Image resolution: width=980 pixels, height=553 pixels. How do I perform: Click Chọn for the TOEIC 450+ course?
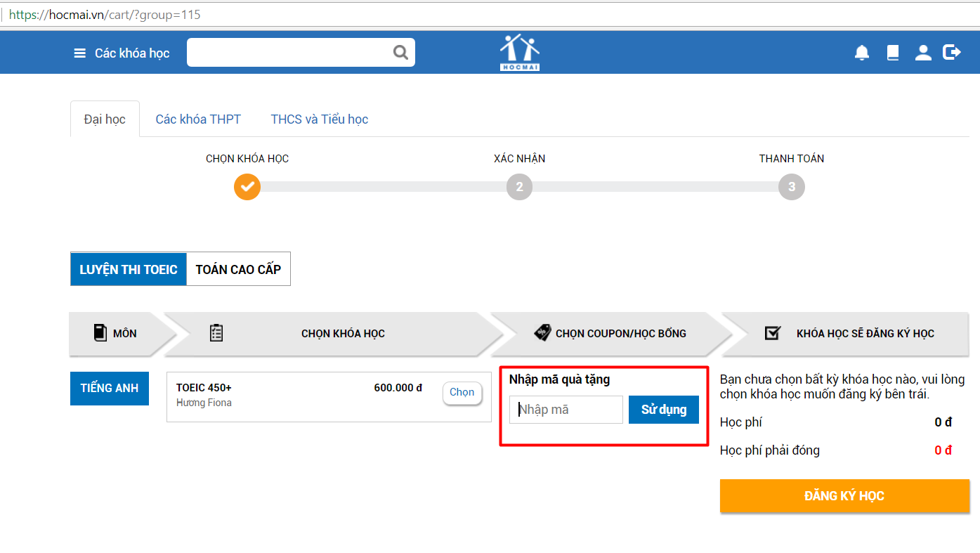(462, 393)
